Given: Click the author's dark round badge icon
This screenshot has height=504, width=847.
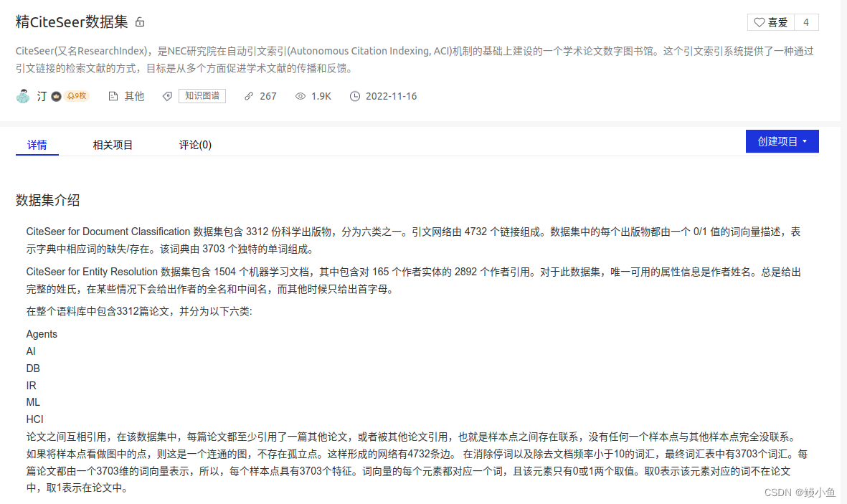Looking at the screenshot, I should 56,96.
